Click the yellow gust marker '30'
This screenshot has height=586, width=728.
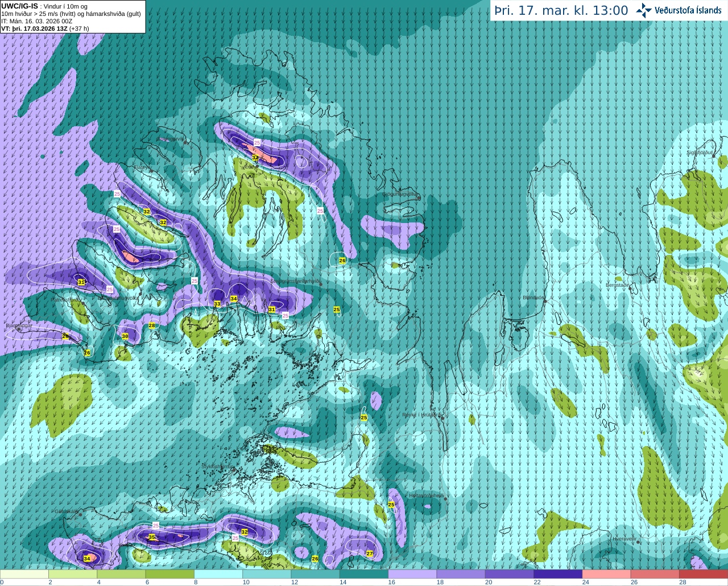point(125,337)
